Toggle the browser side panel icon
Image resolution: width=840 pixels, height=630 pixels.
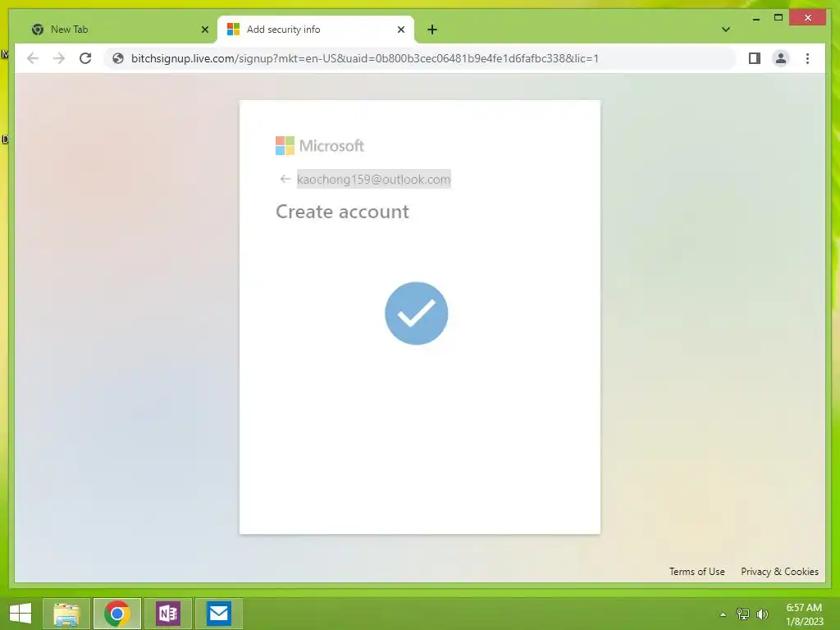[755, 58]
